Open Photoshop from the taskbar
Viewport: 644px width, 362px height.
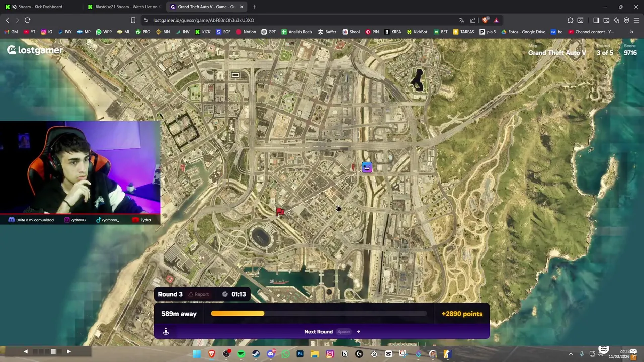[300, 354]
